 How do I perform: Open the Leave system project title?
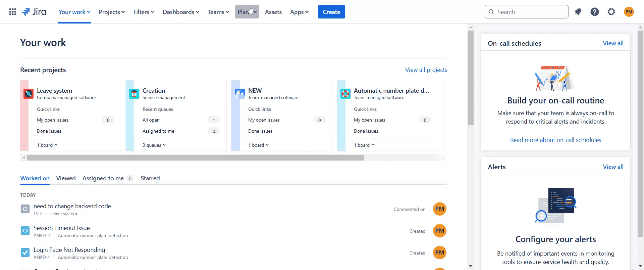click(54, 91)
